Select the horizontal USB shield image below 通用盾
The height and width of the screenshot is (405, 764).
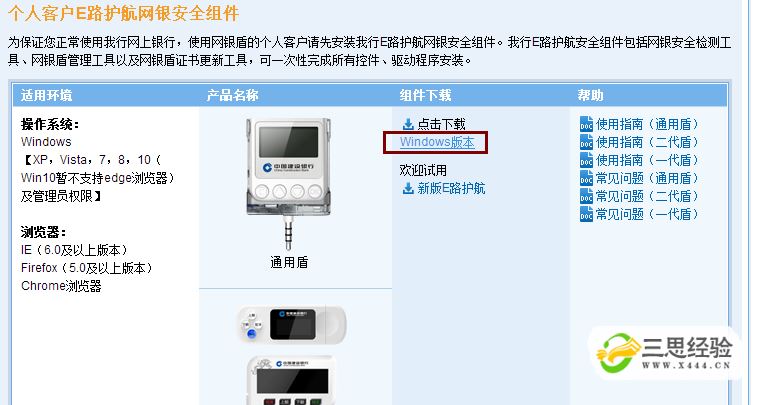click(x=291, y=325)
